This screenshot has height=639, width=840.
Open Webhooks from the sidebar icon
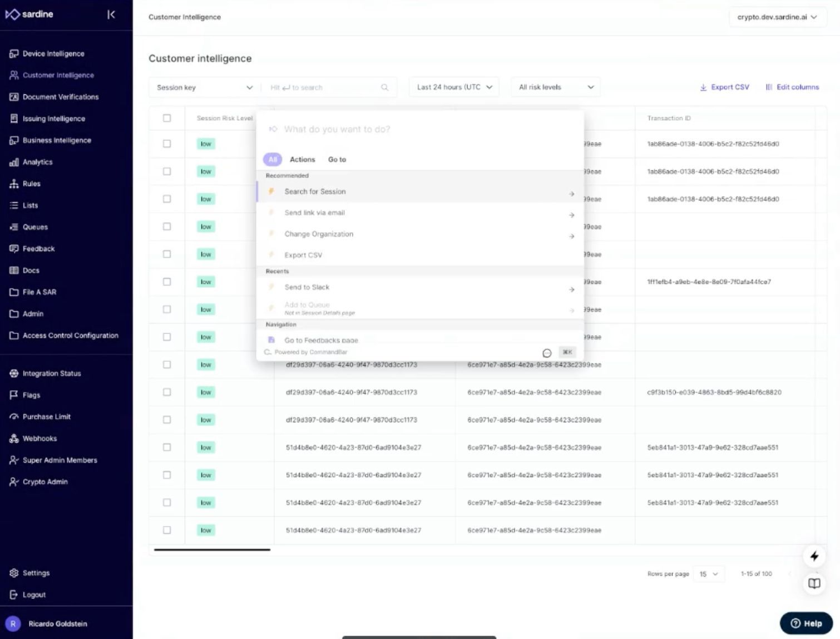pos(14,439)
